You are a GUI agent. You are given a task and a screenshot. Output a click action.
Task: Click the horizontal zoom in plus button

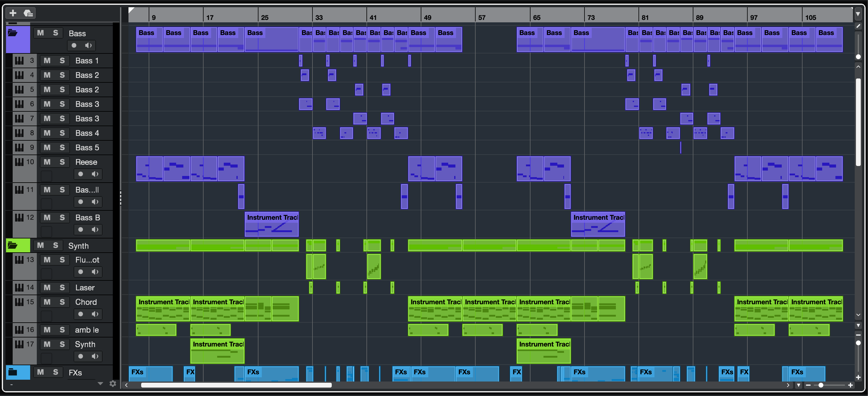(x=851, y=385)
